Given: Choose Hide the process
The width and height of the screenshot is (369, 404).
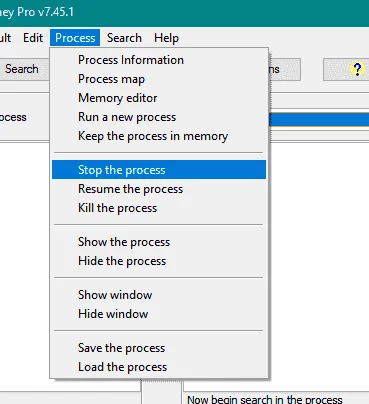Looking at the screenshot, I should [x=159, y=261].
